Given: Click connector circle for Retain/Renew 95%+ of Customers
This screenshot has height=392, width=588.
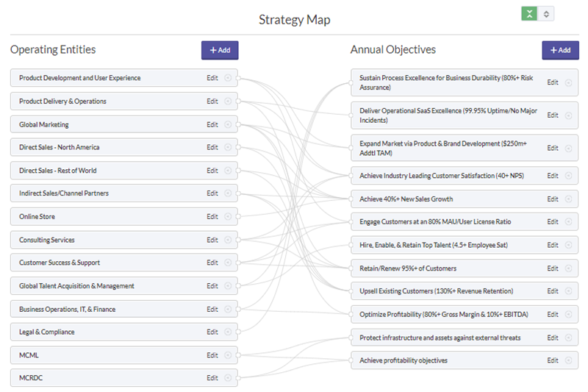Looking at the screenshot, I should tap(568, 268).
